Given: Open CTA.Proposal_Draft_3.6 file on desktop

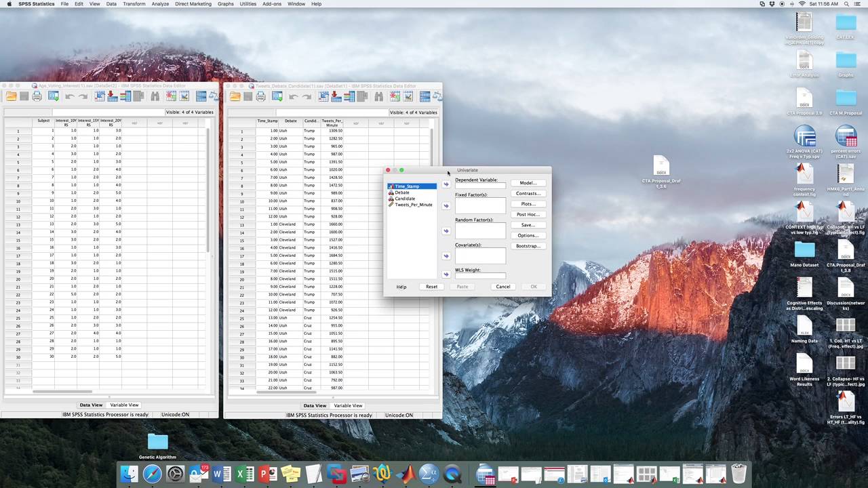Looking at the screenshot, I should [661, 171].
